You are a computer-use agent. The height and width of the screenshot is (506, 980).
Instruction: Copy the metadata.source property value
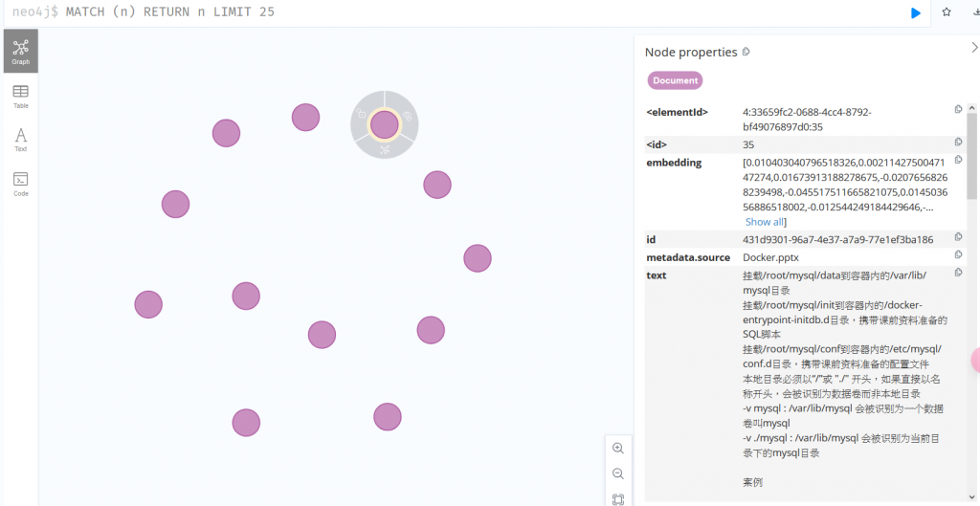tap(958, 254)
